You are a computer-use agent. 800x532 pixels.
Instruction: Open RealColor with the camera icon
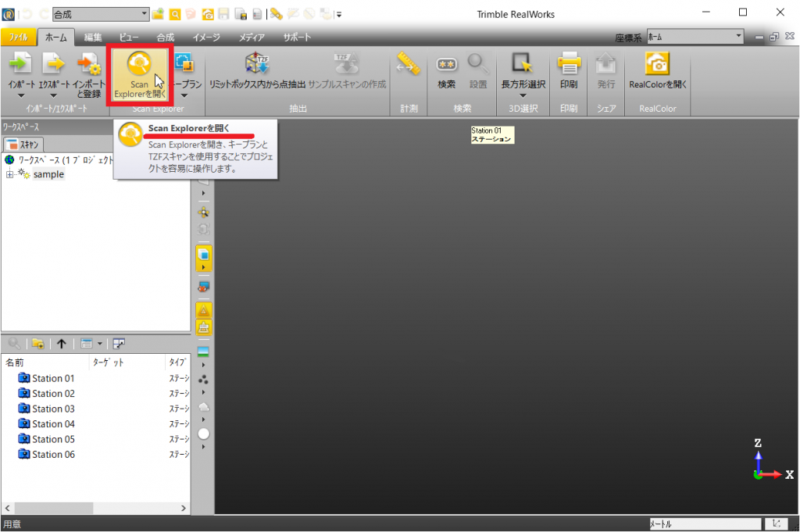[x=657, y=64]
